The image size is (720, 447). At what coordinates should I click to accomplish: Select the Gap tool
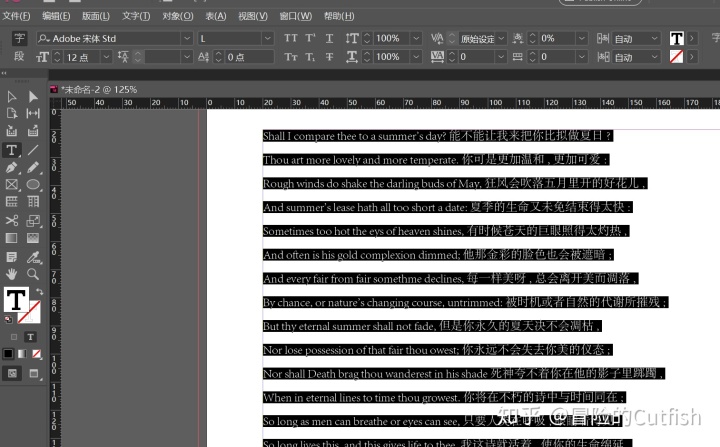coord(33,113)
